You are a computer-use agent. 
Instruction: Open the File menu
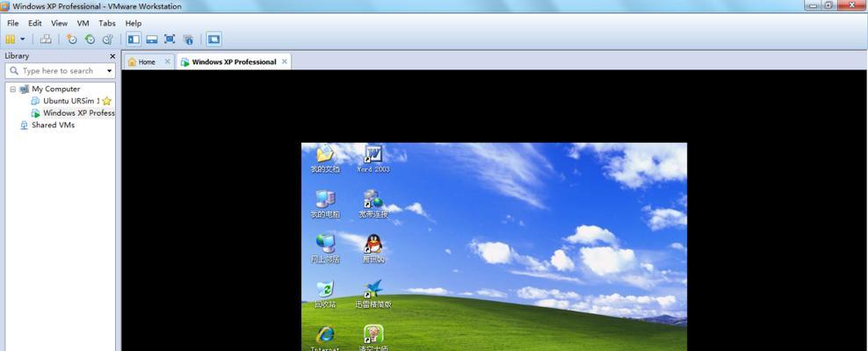pos(12,23)
